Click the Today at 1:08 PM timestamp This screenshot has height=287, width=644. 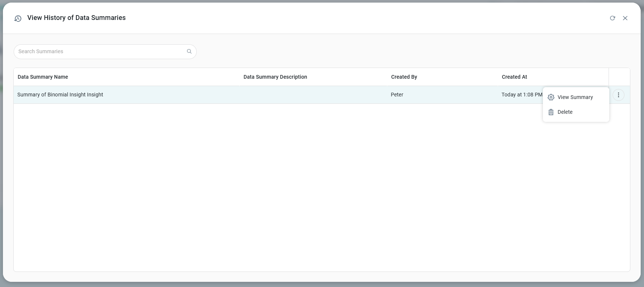coord(521,95)
